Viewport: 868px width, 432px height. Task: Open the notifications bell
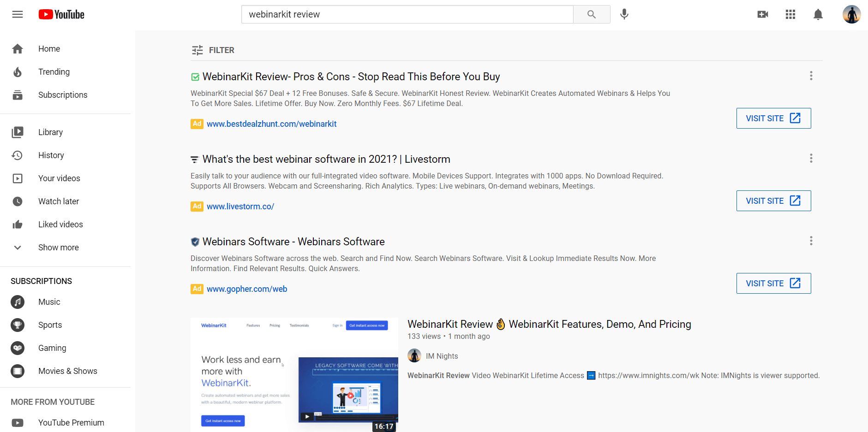click(818, 14)
